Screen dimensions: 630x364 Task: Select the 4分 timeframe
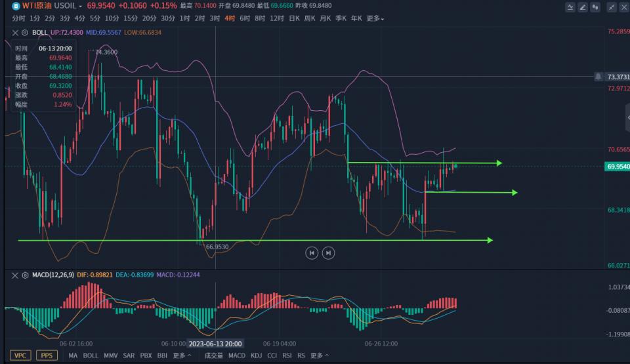pyautogui.click(x=80, y=18)
